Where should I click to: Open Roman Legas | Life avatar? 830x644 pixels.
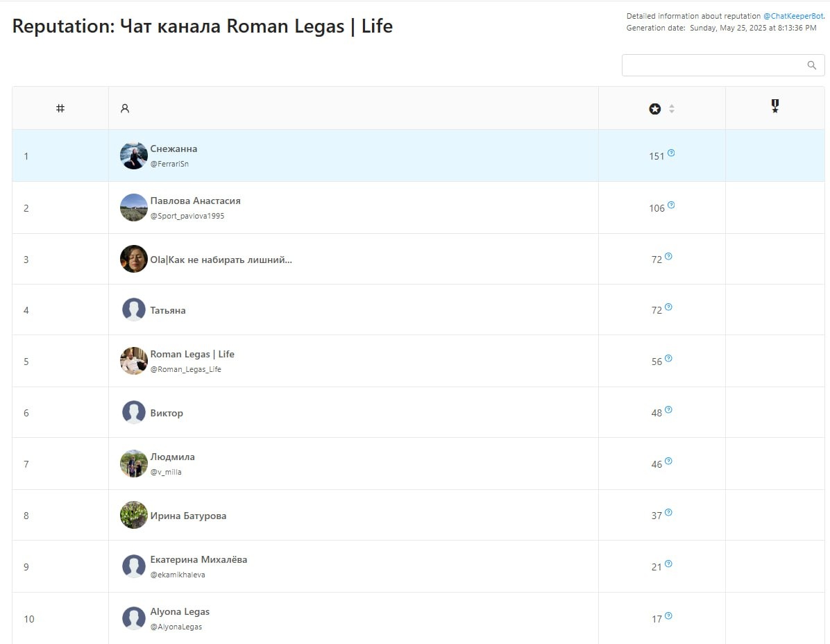pos(134,361)
